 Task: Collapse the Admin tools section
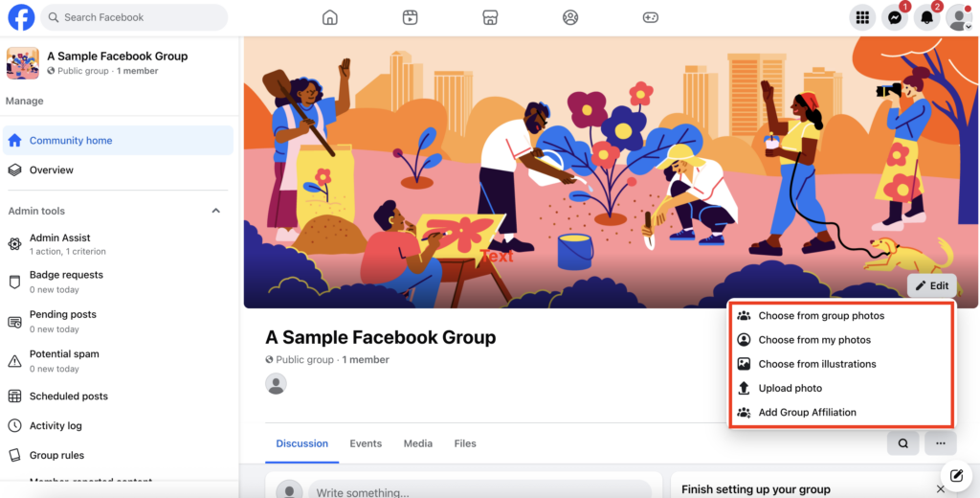pos(215,211)
